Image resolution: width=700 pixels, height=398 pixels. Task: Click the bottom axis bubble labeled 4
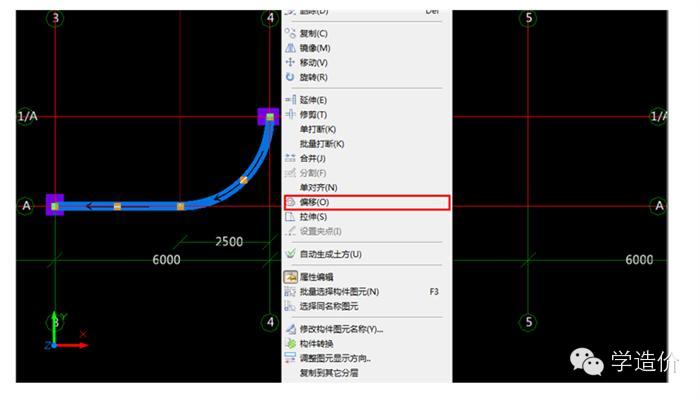270,322
